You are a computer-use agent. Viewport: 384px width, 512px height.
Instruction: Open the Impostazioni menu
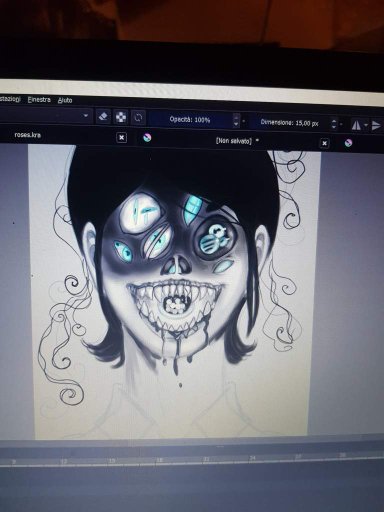click(10, 99)
